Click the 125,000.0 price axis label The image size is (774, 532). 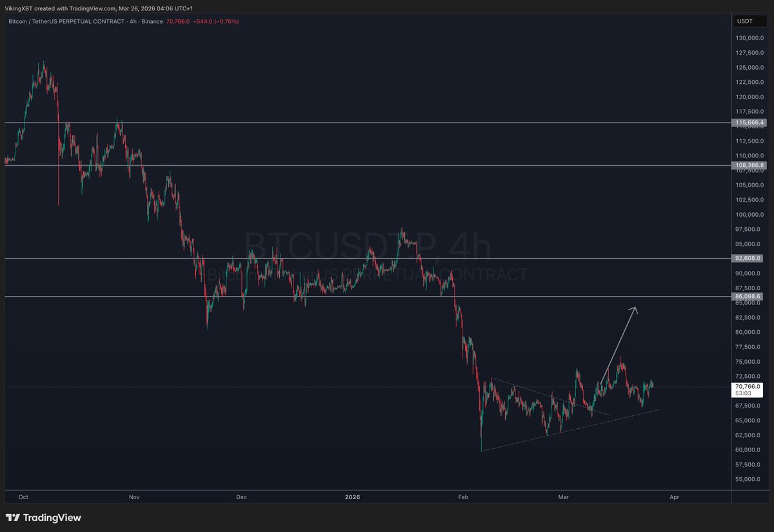coord(749,67)
